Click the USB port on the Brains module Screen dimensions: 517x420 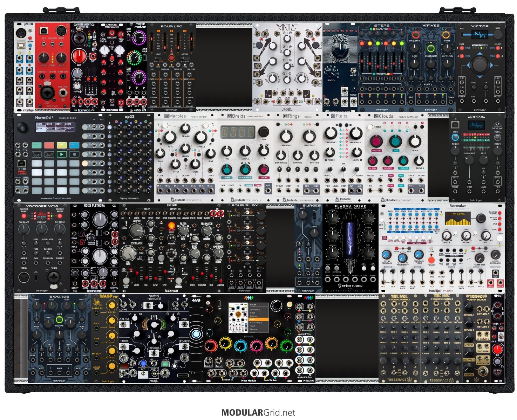(x=455, y=125)
